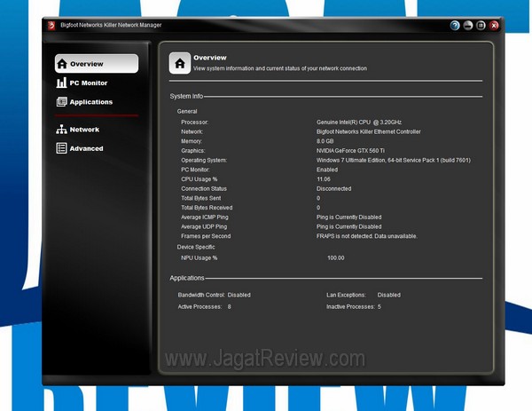Click the 'System Info' section heading
The image size is (532, 411).
click(186, 96)
